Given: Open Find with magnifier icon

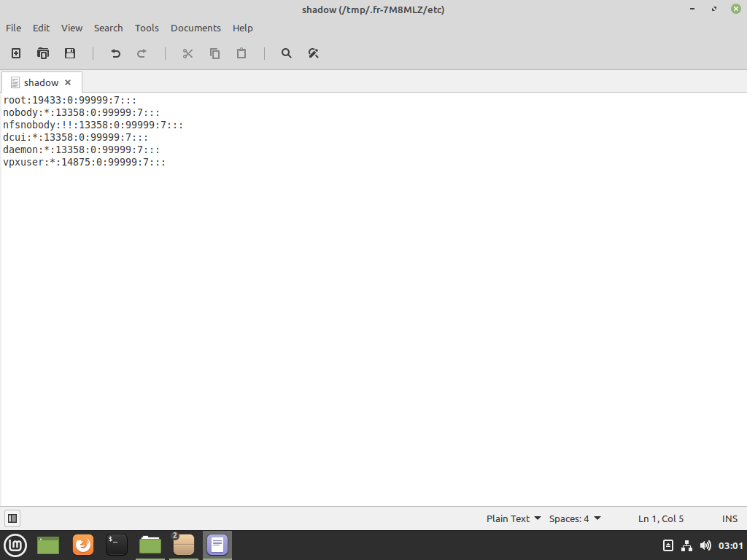Looking at the screenshot, I should point(286,53).
